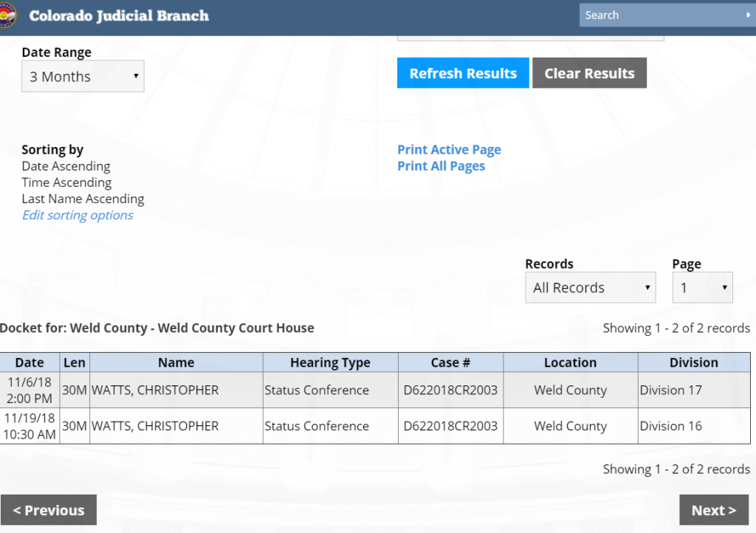Click the Colorado Judicial Branch title
Image resolution: width=756 pixels, height=533 pixels.
click(119, 16)
